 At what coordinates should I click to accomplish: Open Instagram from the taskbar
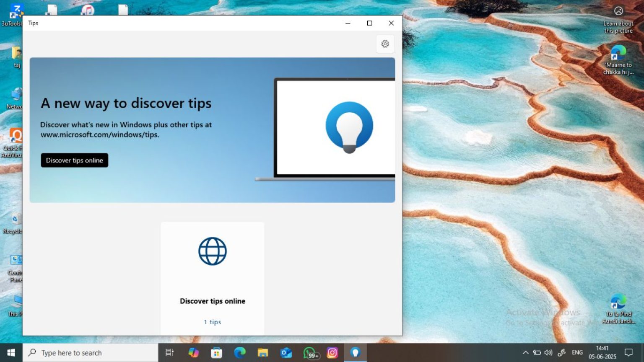[x=332, y=353]
